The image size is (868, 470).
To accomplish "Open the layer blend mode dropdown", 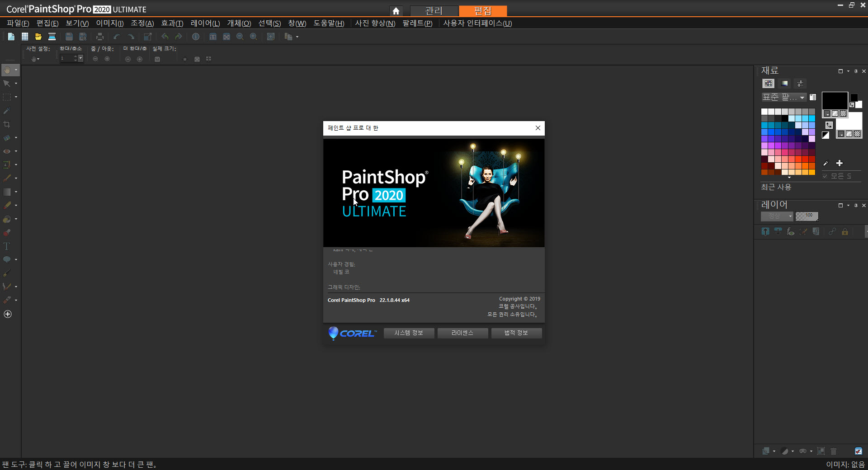I will tap(777, 216).
